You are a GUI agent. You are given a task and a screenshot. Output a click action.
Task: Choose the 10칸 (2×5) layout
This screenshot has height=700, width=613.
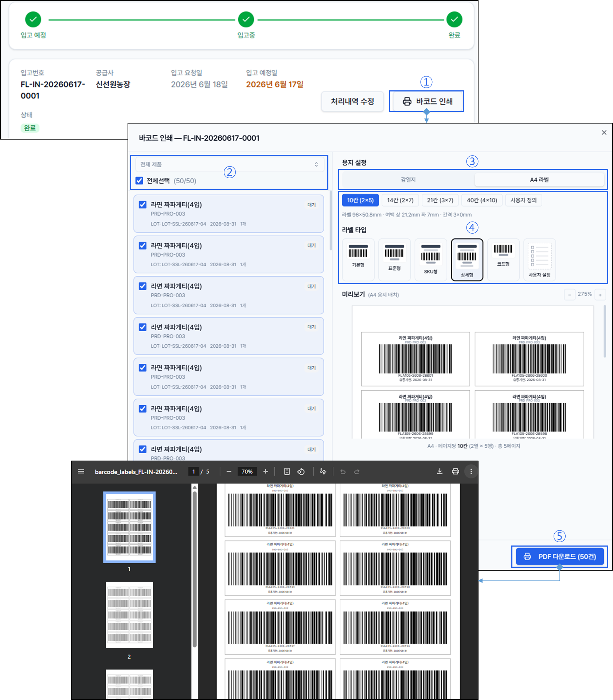pyautogui.click(x=360, y=200)
